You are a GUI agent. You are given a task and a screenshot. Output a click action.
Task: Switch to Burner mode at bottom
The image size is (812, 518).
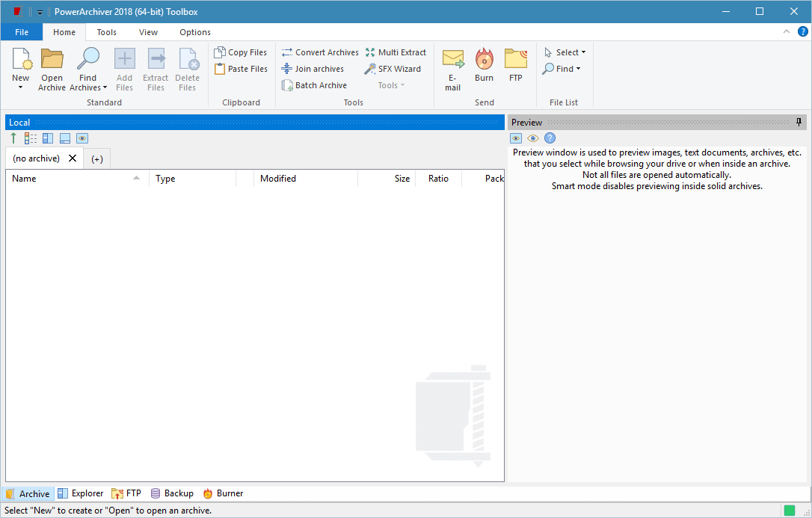pyautogui.click(x=224, y=493)
